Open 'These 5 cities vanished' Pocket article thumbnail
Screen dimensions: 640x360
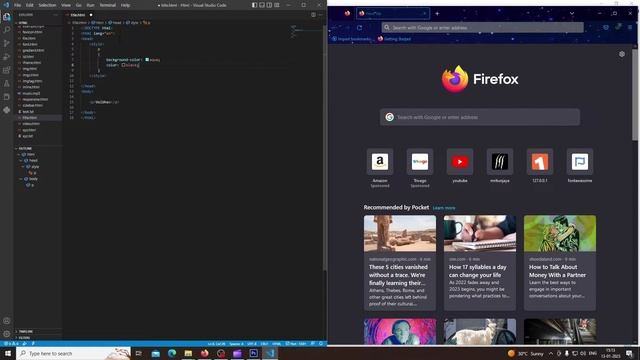click(x=400, y=233)
